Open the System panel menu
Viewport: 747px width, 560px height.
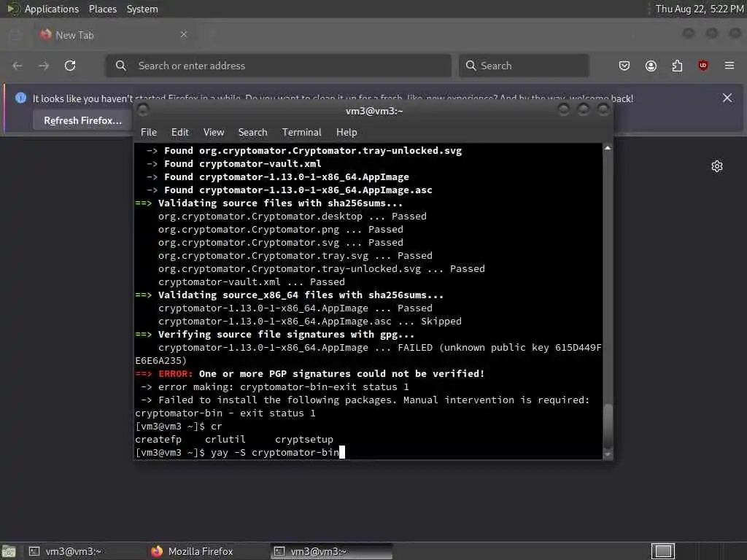point(142,9)
